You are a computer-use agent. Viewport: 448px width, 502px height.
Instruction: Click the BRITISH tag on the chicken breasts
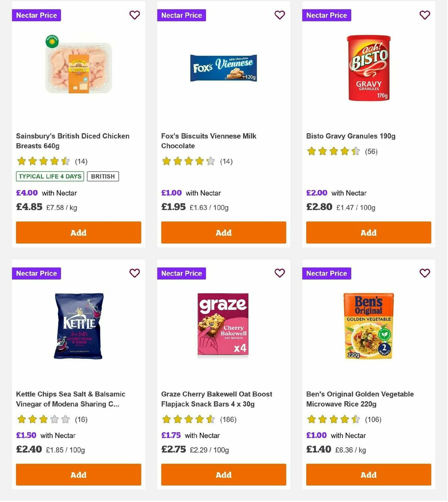coord(103,176)
